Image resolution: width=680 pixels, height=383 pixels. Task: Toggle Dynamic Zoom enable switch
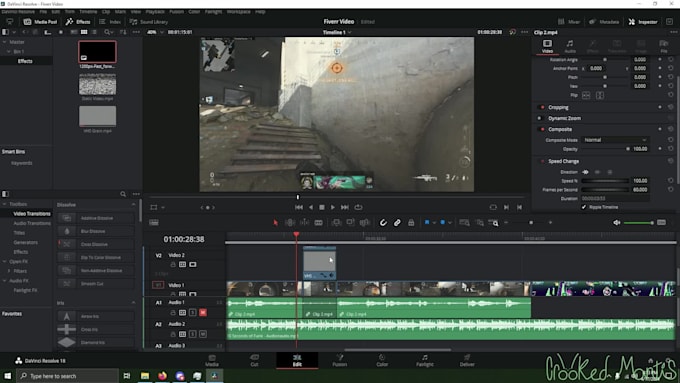tap(540, 118)
